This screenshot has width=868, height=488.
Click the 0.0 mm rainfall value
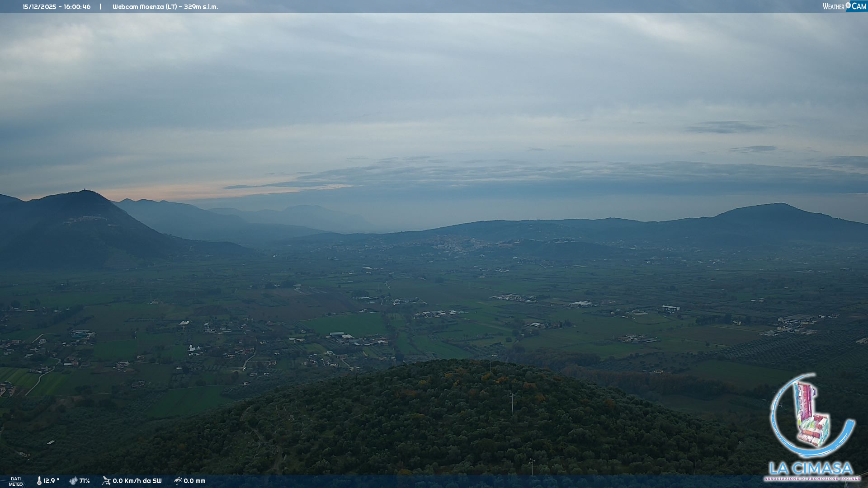[x=194, y=481]
